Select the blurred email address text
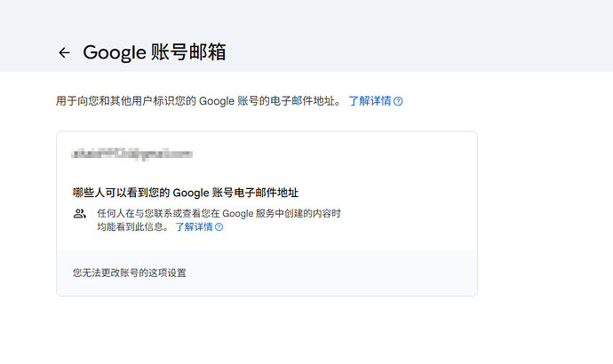This screenshot has width=613, height=364. tap(131, 154)
